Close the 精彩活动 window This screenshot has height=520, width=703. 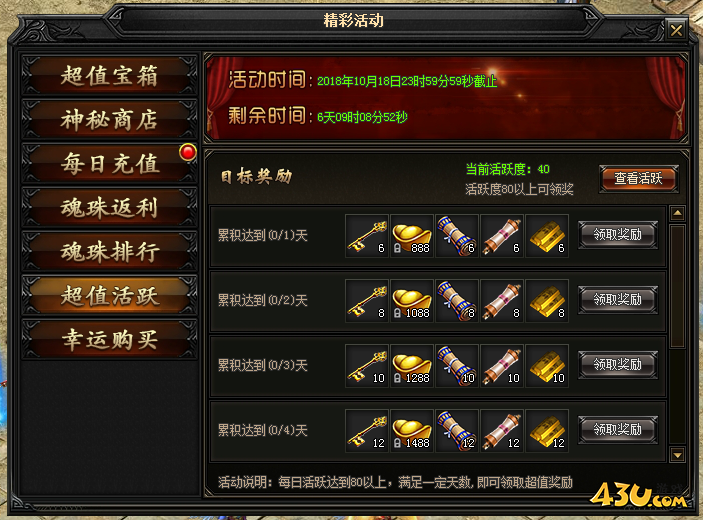pos(676,30)
